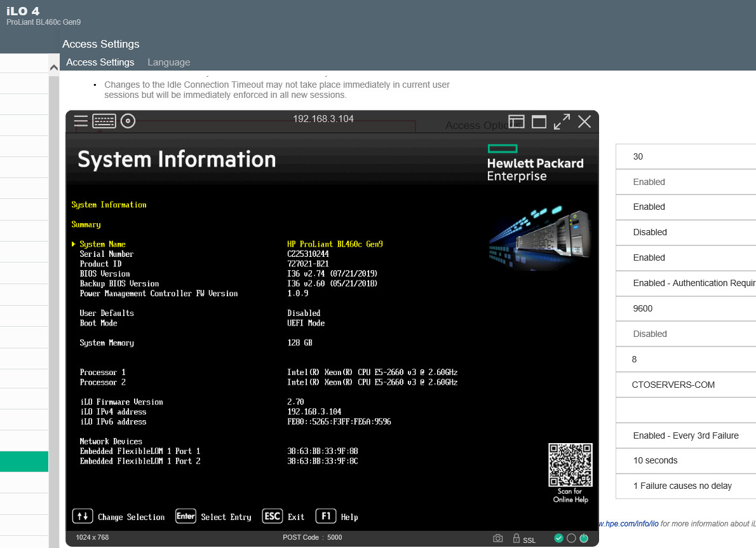Screen dimensions: 756x548
Task: Open the Enabled - Authentication Required dropdown
Action: (686, 283)
